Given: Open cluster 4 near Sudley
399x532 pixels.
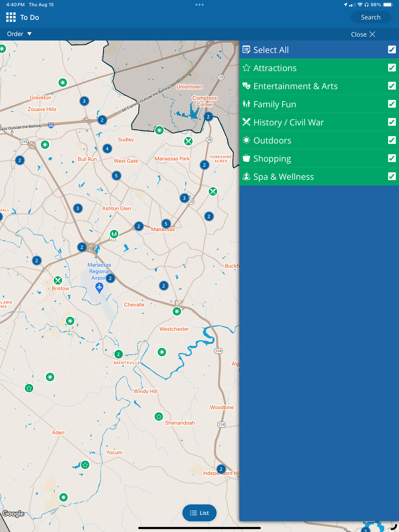Looking at the screenshot, I should pyautogui.click(x=107, y=149).
